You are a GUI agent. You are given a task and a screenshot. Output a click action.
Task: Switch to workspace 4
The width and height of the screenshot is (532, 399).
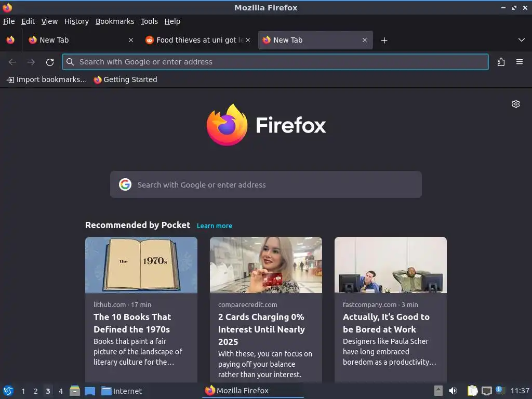61,391
